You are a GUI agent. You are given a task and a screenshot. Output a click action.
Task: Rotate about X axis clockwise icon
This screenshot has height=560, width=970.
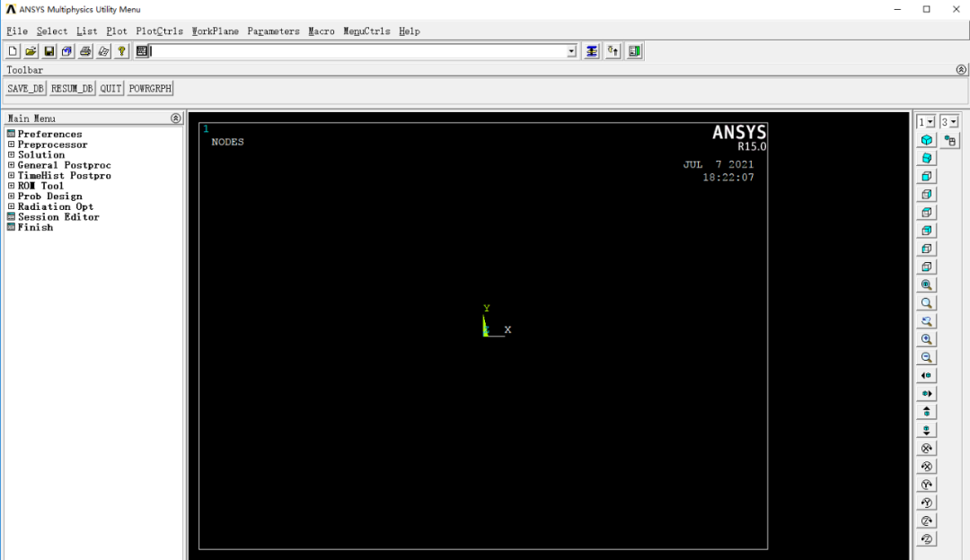tap(927, 448)
